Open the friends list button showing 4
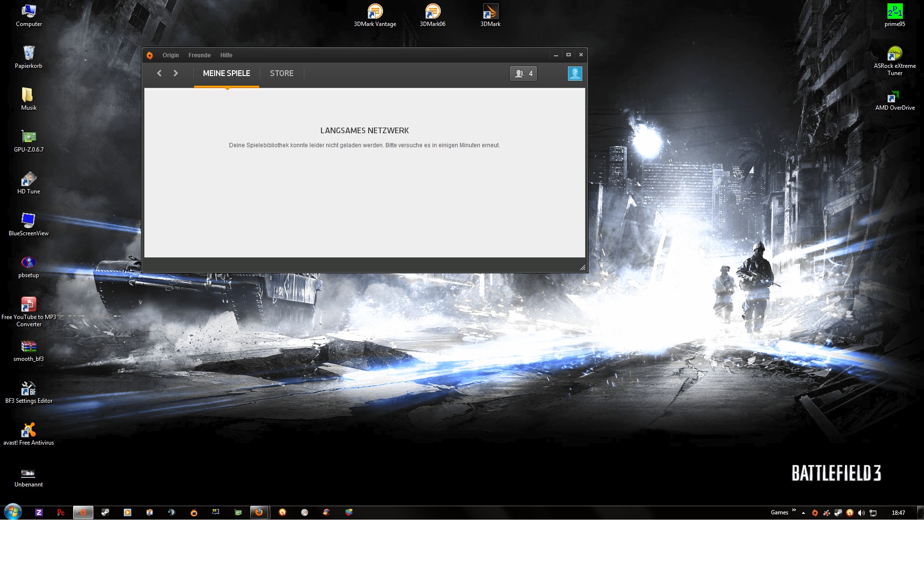Image resolution: width=924 pixels, height=562 pixels. tap(523, 74)
